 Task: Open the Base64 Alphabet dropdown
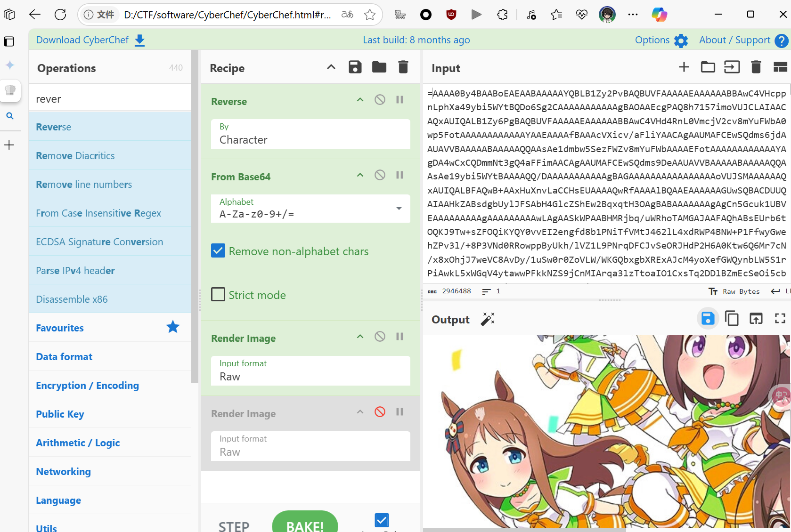(x=310, y=209)
